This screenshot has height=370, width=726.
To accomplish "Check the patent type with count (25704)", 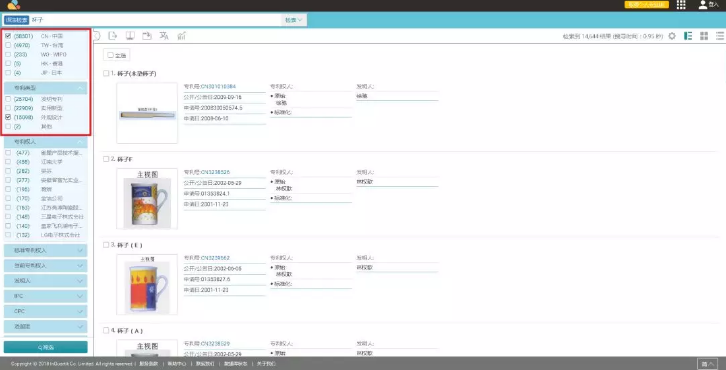I will click(8, 99).
